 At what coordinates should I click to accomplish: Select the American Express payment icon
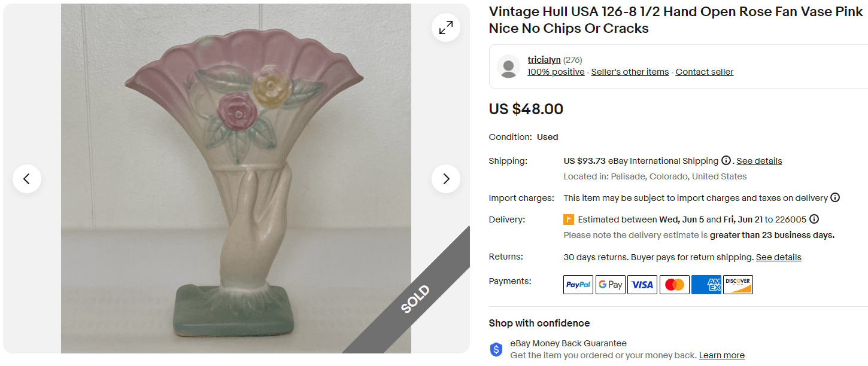(x=706, y=284)
